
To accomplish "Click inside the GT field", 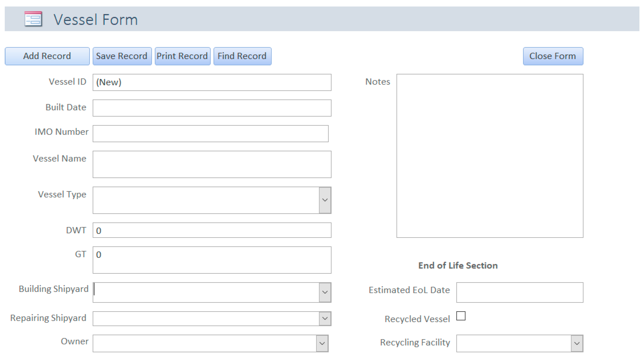I will (x=212, y=260).
